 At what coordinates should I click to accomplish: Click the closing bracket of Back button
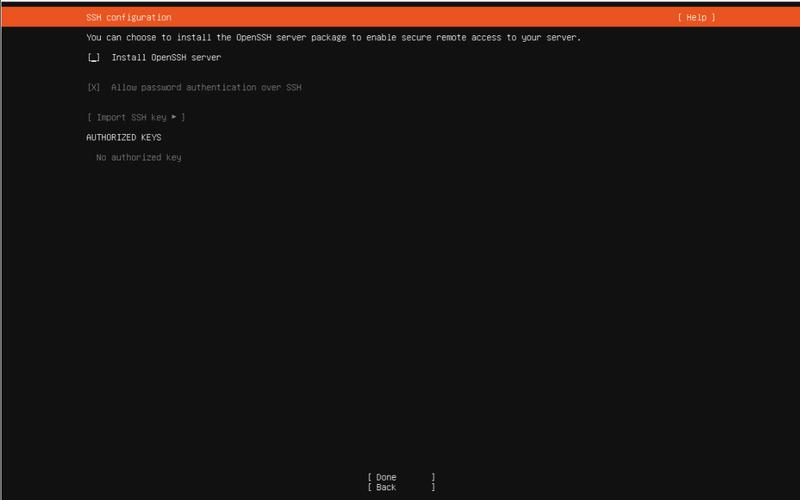(433, 487)
